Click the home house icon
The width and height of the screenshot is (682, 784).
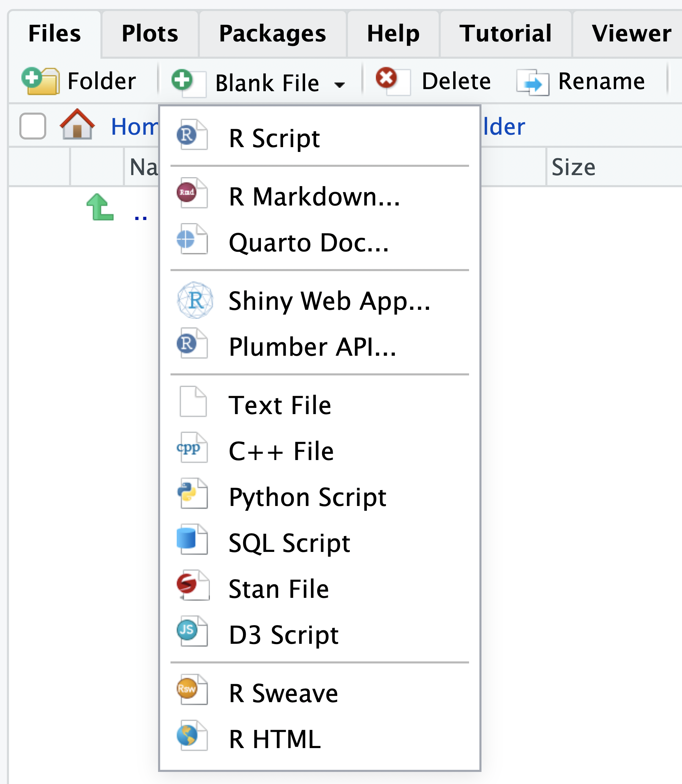(x=77, y=125)
